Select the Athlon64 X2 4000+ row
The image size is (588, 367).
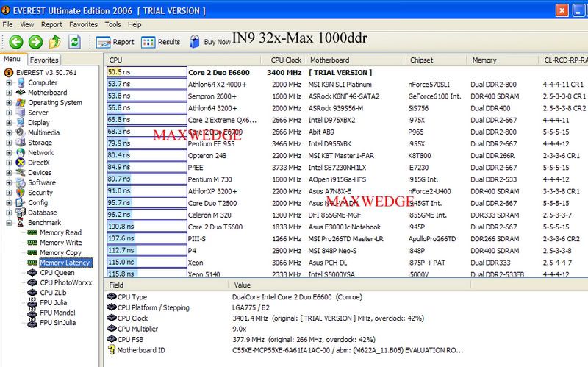point(347,85)
